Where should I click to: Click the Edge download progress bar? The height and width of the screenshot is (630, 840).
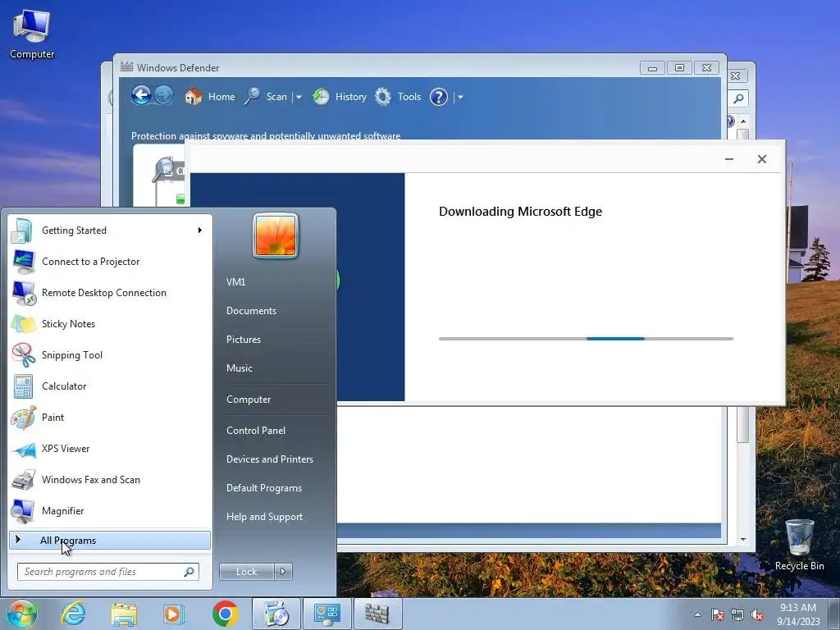pyautogui.click(x=586, y=339)
